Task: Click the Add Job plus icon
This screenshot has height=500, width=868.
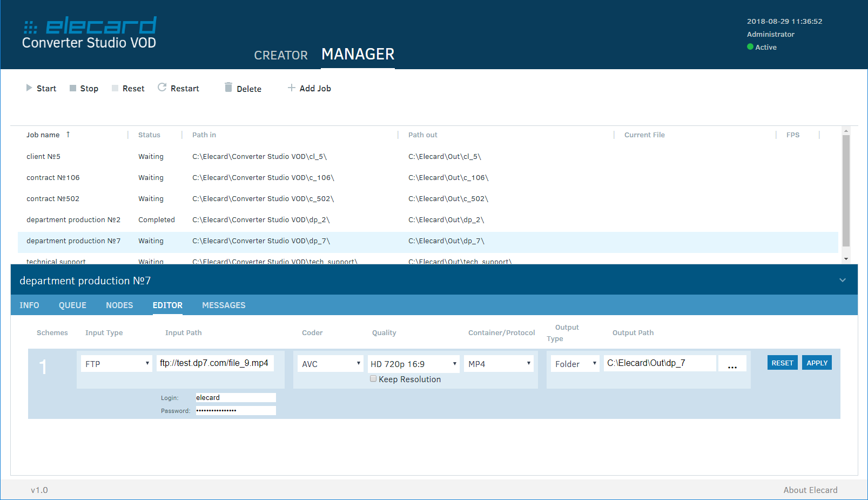Action: click(292, 88)
